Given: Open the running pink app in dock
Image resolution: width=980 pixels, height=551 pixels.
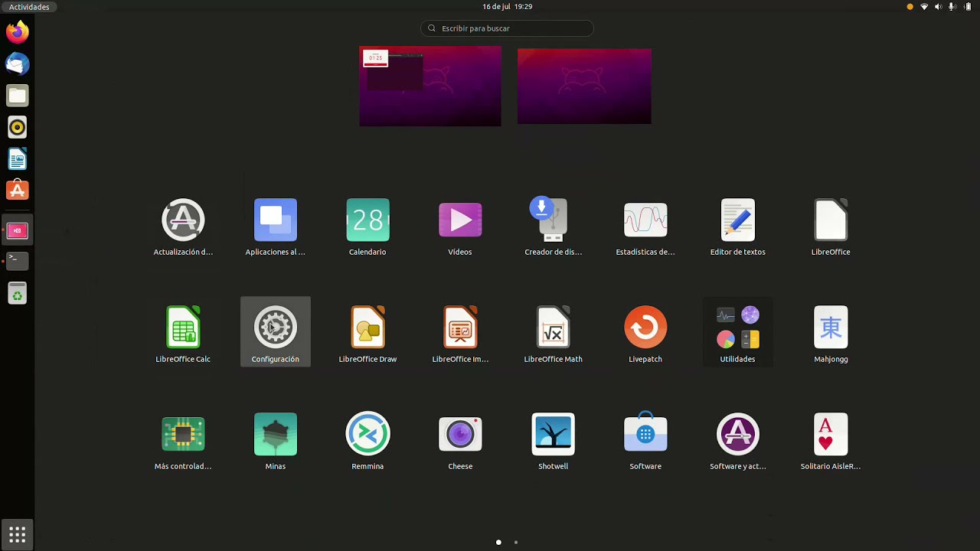Looking at the screenshot, I should 17,230.
